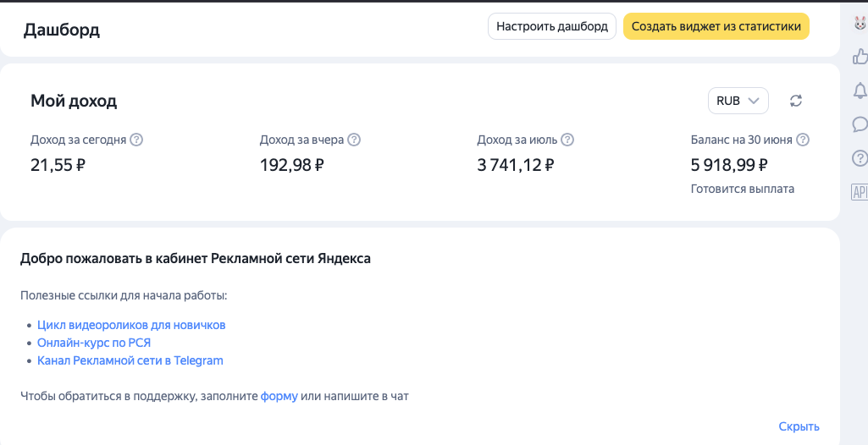Click the Доход за вчера label
The width and height of the screenshot is (868, 445).
(301, 140)
